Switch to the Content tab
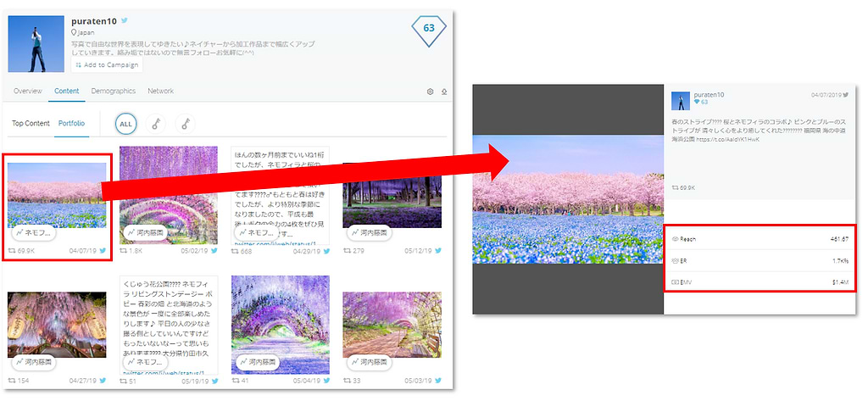Image resolution: width=868 pixels, height=401 pixels. 67,91
